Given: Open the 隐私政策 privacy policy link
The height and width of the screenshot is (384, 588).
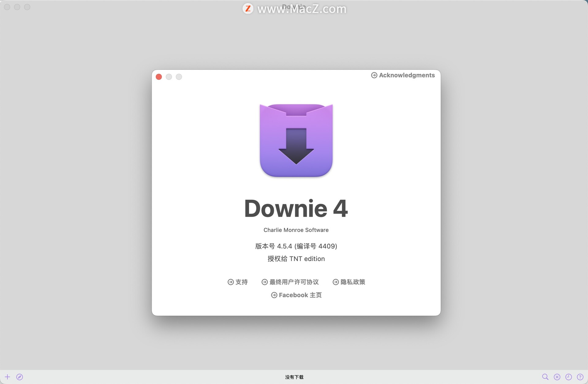Looking at the screenshot, I should pos(349,282).
